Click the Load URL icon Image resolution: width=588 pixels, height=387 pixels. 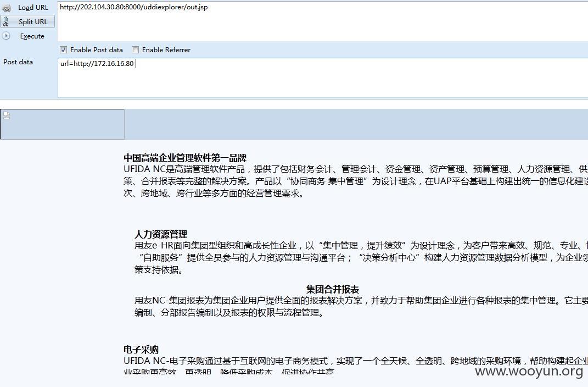tap(6, 8)
